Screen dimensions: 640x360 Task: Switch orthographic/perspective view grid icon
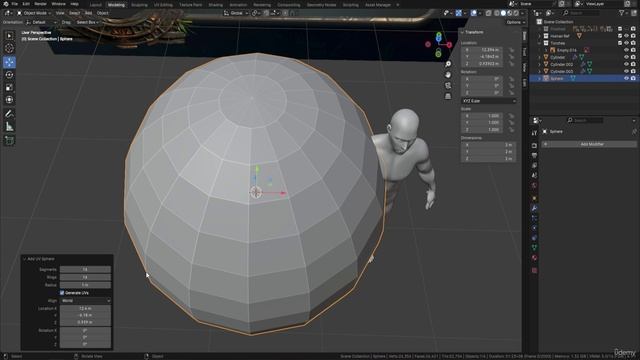[448, 96]
